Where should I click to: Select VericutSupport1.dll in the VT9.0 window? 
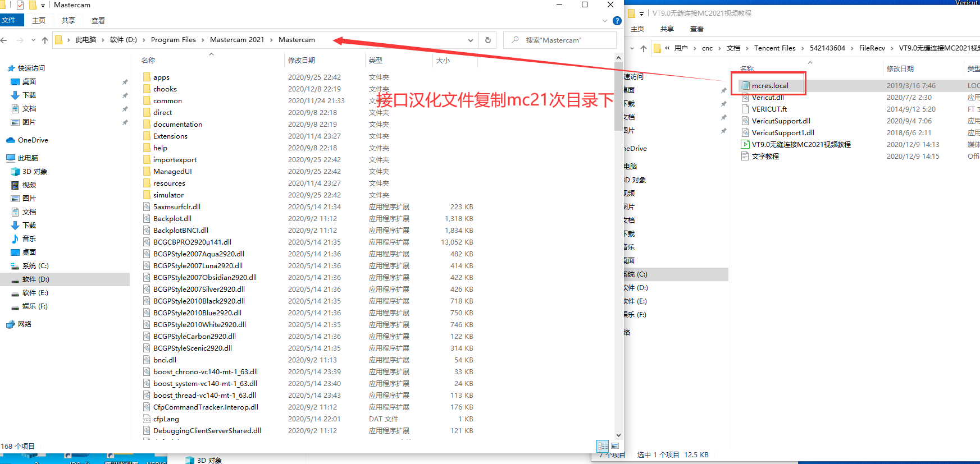pos(783,133)
